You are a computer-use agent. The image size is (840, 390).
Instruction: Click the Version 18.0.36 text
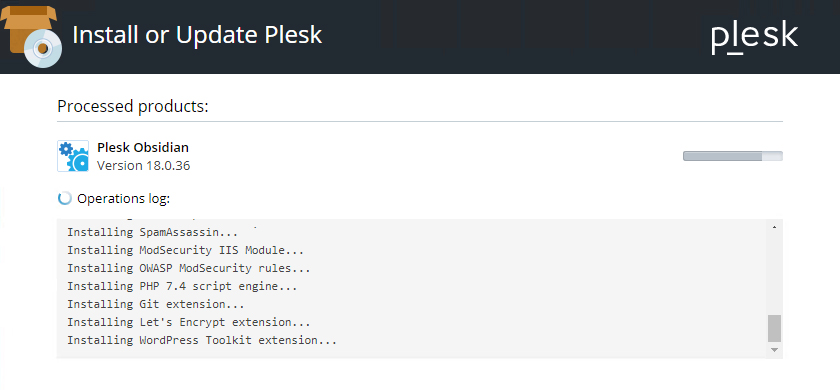click(x=144, y=166)
